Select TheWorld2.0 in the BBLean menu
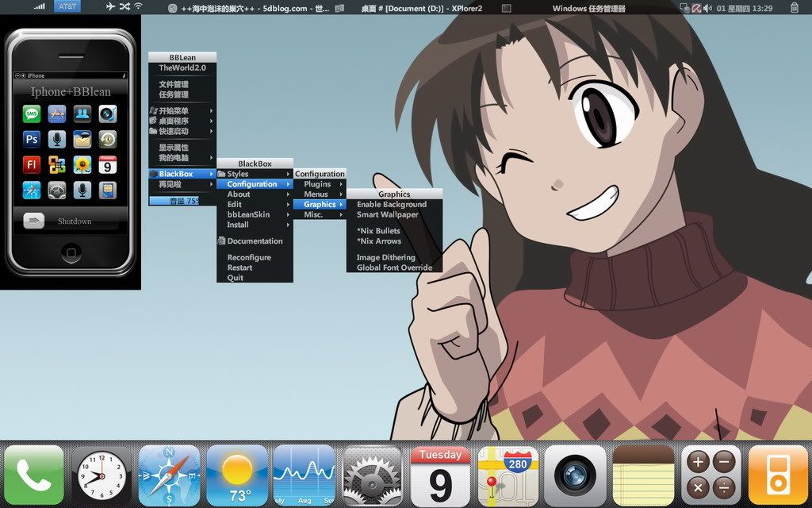Image resolution: width=812 pixels, height=508 pixels. point(182,68)
